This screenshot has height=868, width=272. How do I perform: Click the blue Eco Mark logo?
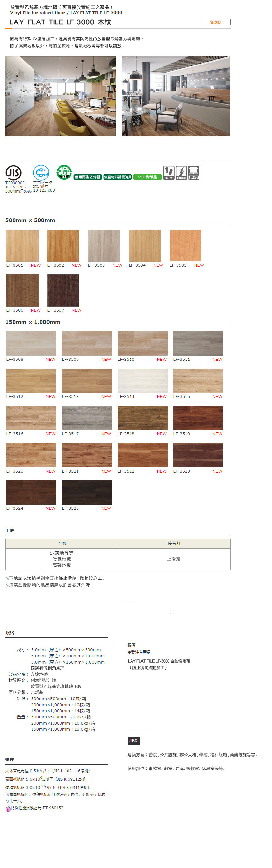(41, 172)
